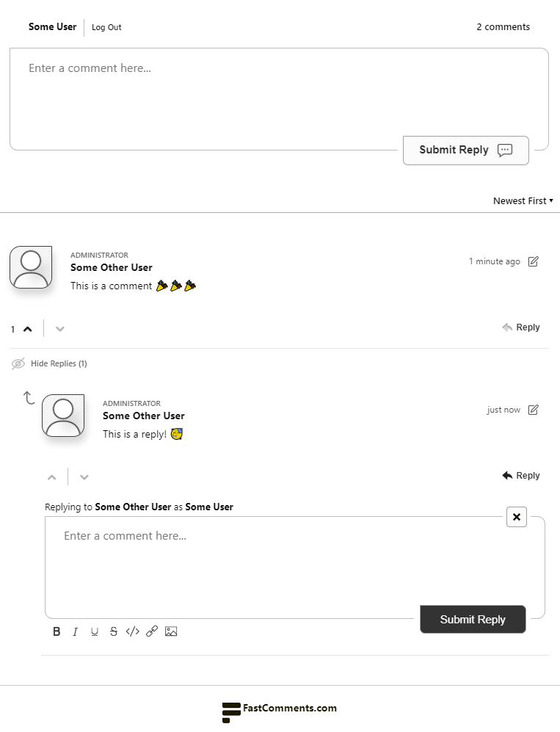Upvote the "This is a comment" post

tap(28, 329)
